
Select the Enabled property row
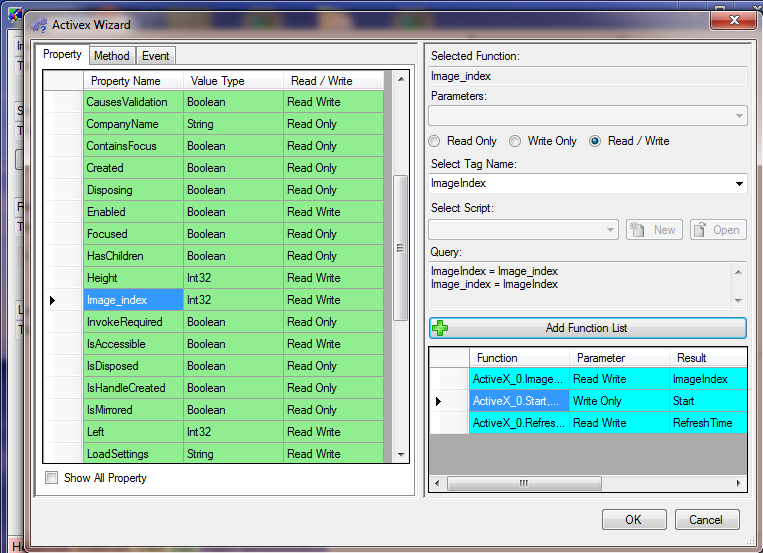134,212
